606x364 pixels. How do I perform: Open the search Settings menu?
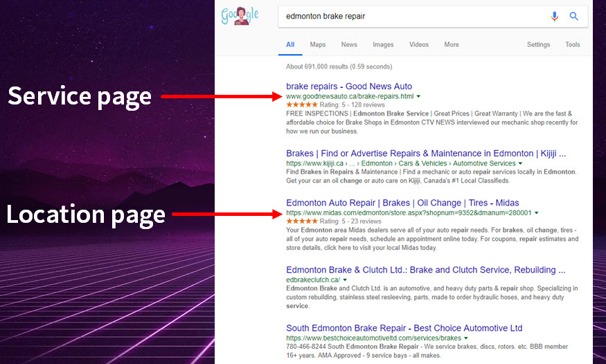[538, 44]
